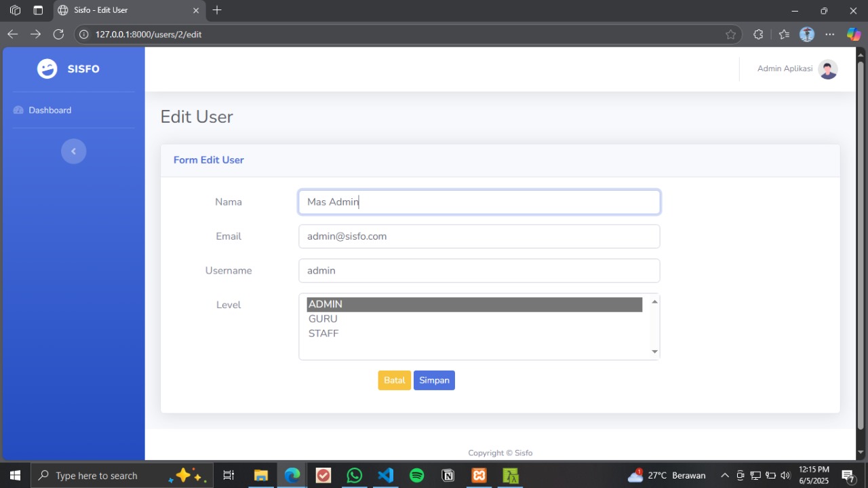Open browser Extensions puzzle icon
868x488 pixels.
click(758, 35)
